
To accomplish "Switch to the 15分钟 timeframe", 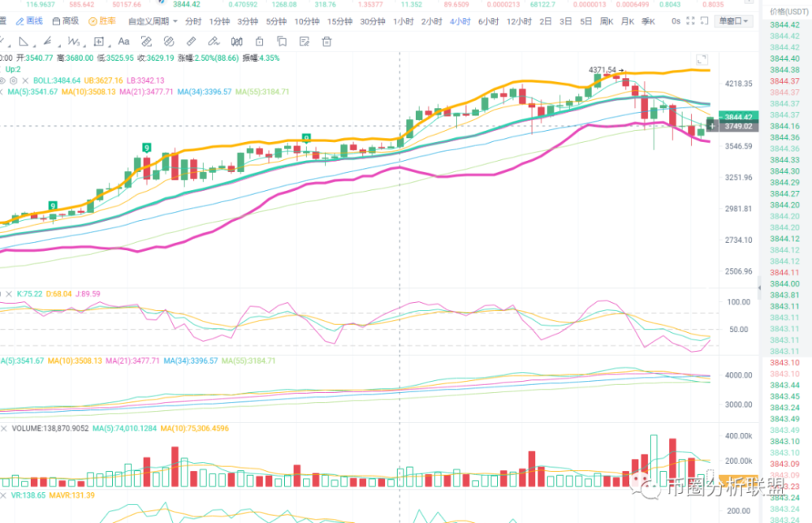I will [339, 21].
